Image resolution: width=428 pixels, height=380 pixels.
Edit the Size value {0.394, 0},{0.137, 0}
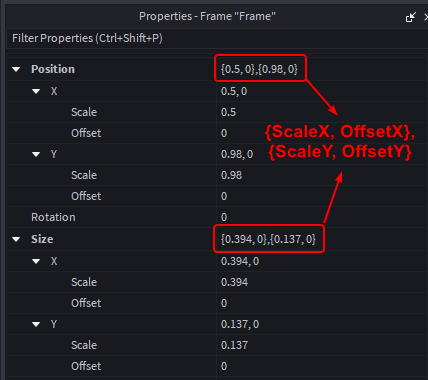pos(268,239)
